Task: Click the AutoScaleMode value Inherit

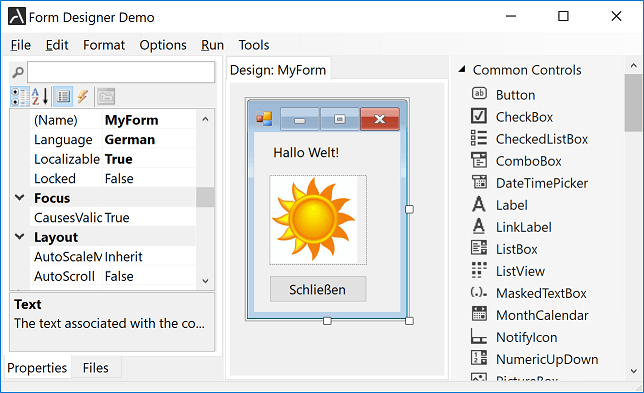Action: pyautogui.click(x=124, y=257)
